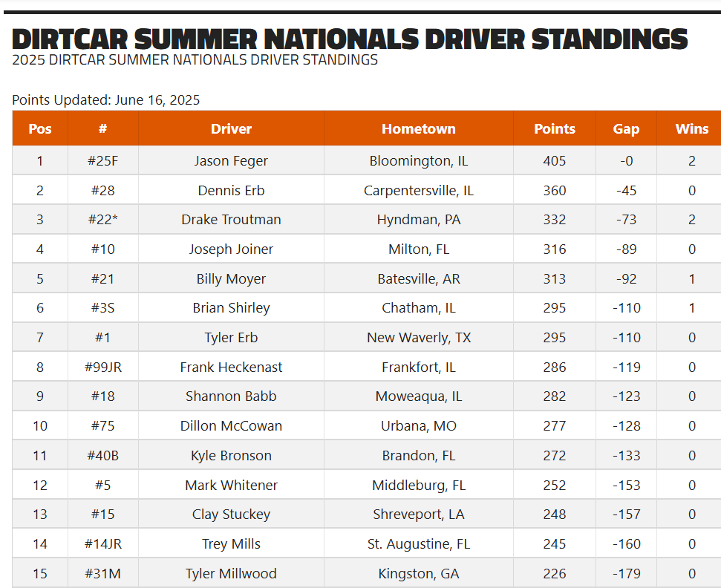Click the Gap column header
The width and height of the screenshot is (721, 588).
point(626,128)
